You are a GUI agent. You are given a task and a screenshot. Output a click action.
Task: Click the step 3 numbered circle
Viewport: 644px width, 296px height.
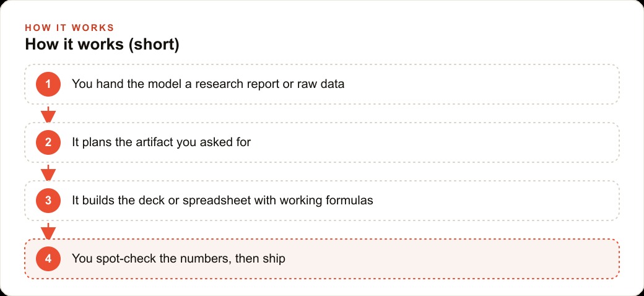tap(48, 201)
